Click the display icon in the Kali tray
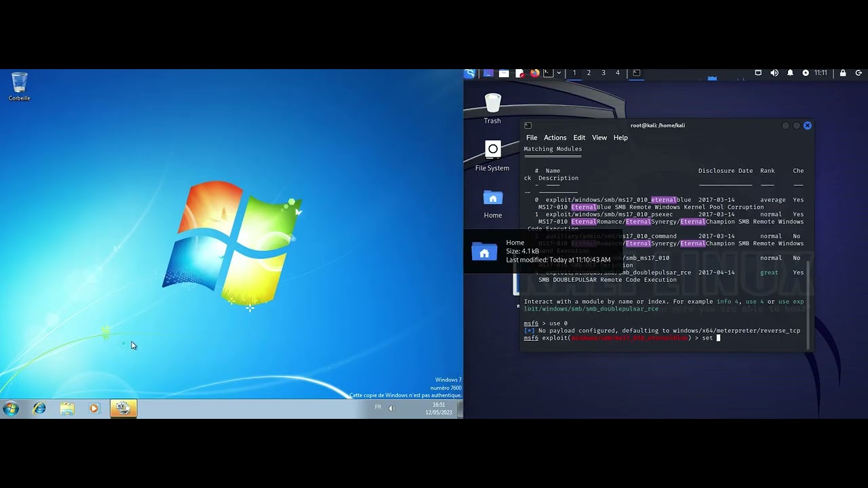Viewport: 868px width, 488px height. pos(758,73)
